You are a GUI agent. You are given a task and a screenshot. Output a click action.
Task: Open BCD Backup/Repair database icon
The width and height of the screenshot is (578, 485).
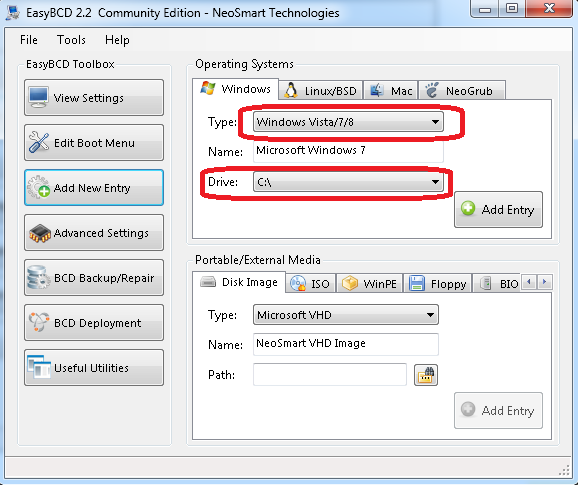tap(38, 278)
